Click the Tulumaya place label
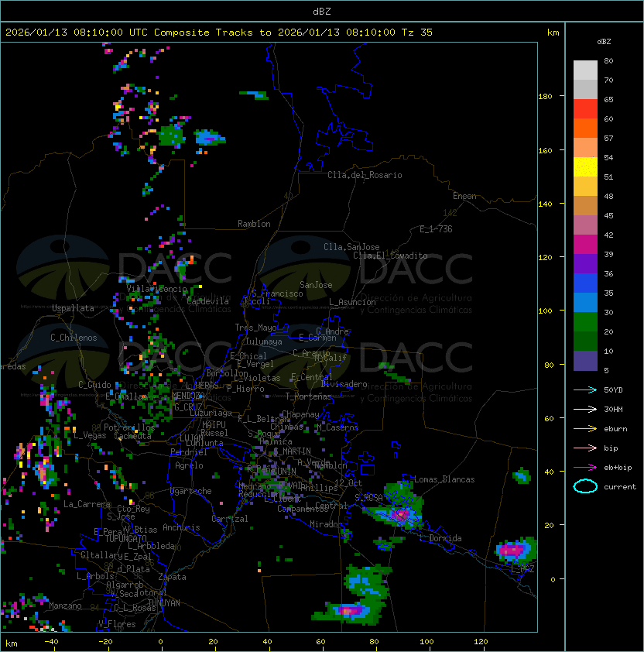The width and height of the screenshot is (644, 652). click(x=264, y=341)
